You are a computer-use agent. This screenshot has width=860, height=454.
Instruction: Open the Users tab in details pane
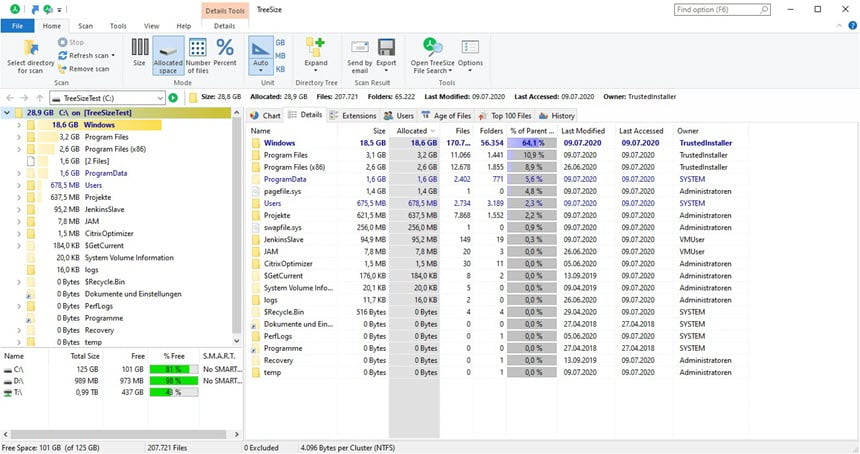coord(399,115)
